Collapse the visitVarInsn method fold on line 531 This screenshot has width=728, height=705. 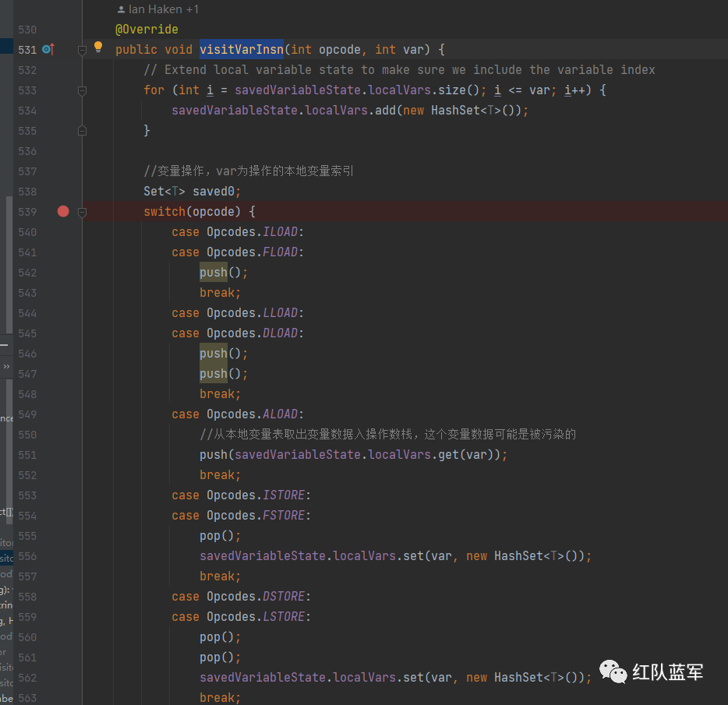(82, 50)
